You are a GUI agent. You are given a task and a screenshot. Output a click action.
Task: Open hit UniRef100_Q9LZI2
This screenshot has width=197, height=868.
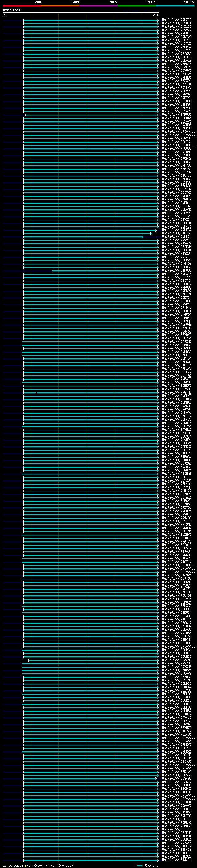point(177,20)
